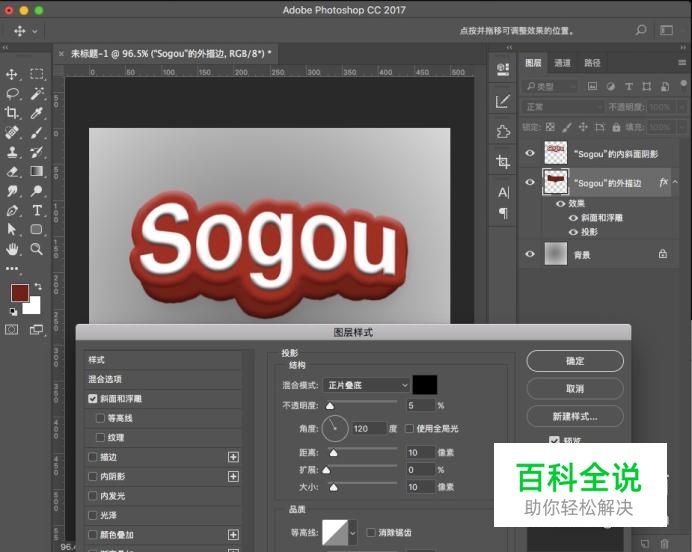The width and height of the screenshot is (692, 552).
Task: Select the Pen tool
Action: [12, 210]
